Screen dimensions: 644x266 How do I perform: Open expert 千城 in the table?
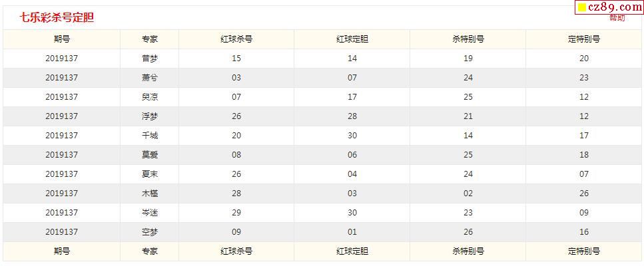click(x=149, y=136)
